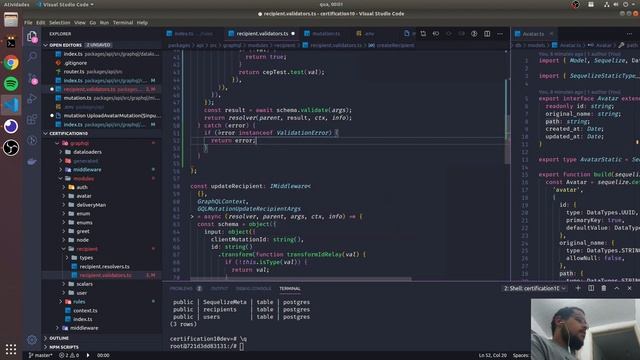
Task: Open Manage gear in activity bar
Action: click(32, 339)
